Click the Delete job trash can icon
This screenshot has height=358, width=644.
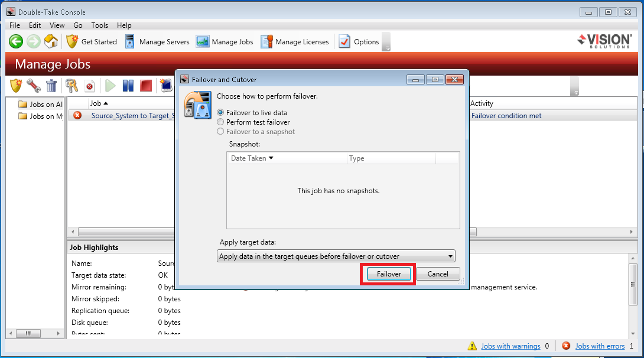[51, 86]
